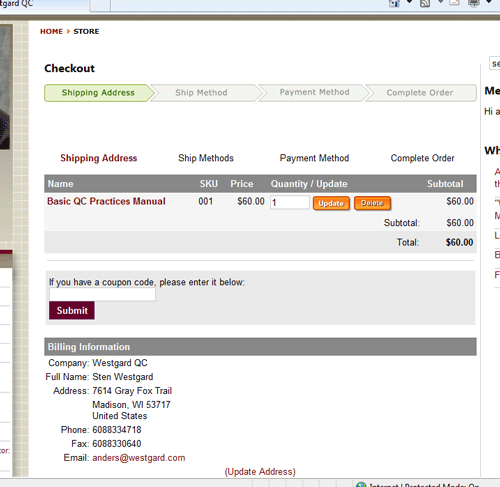
Task: Click the Ship Methods text label
Action: tap(206, 158)
